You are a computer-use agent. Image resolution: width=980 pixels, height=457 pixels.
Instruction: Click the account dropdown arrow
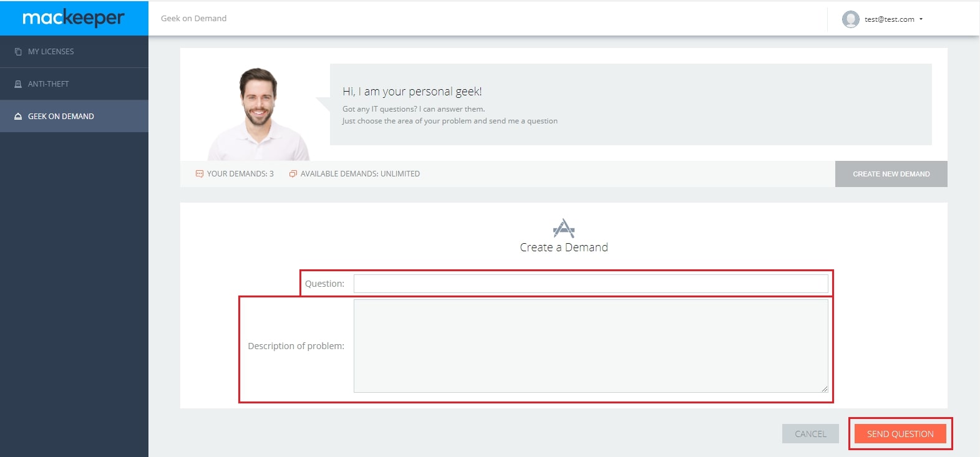point(921,19)
